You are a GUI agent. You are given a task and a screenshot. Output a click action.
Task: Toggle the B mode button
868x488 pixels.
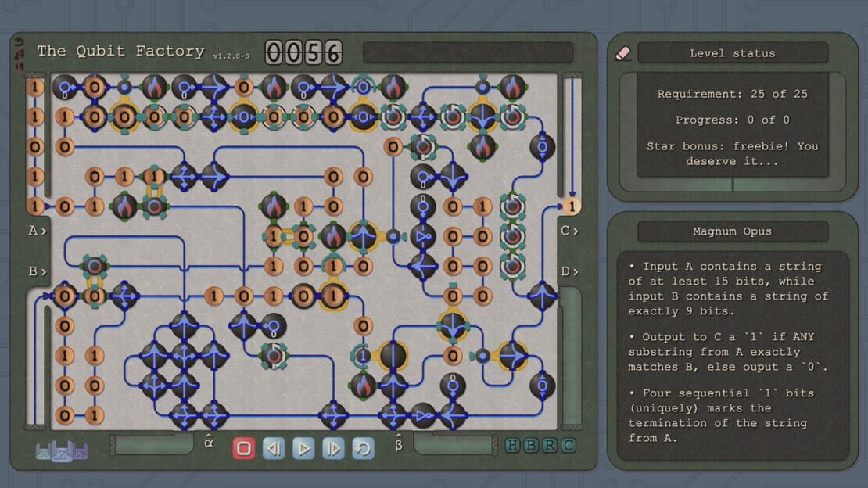click(x=531, y=445)
